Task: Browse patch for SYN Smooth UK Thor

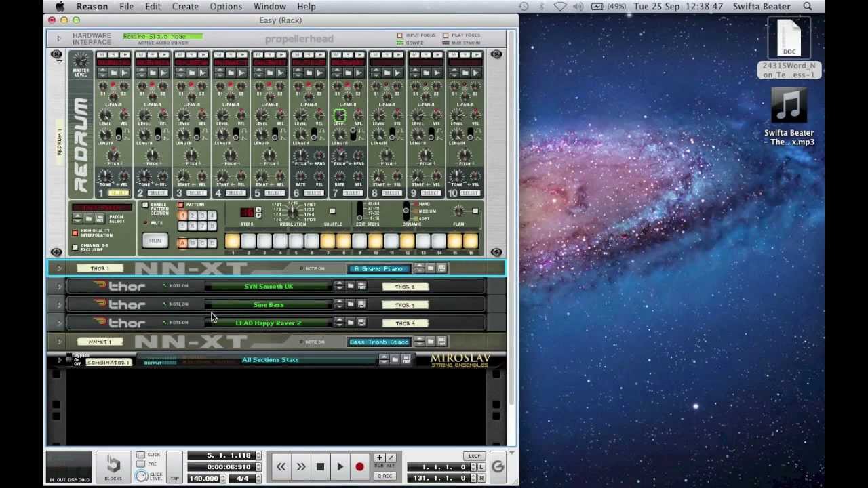Action: (351, 286)
